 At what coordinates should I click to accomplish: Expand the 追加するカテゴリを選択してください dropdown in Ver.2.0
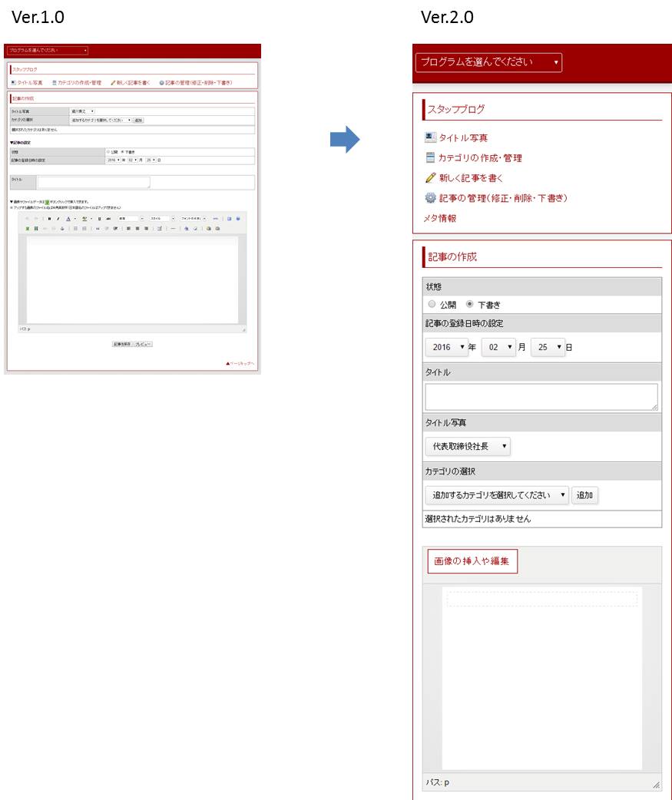[x=497, y=495]
